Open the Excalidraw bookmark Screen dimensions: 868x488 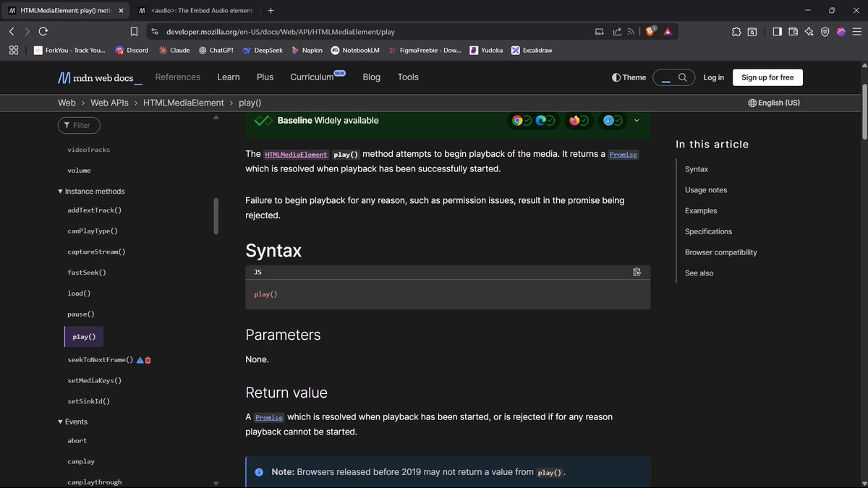coord(532,51)
